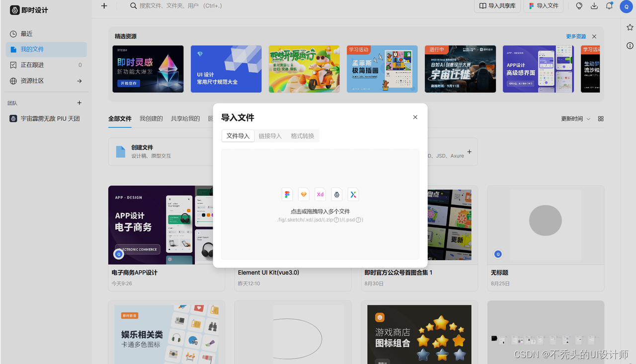Select the X-shaped file type icon
Viewport: 636px width, 364px height.
pos(353,195)
